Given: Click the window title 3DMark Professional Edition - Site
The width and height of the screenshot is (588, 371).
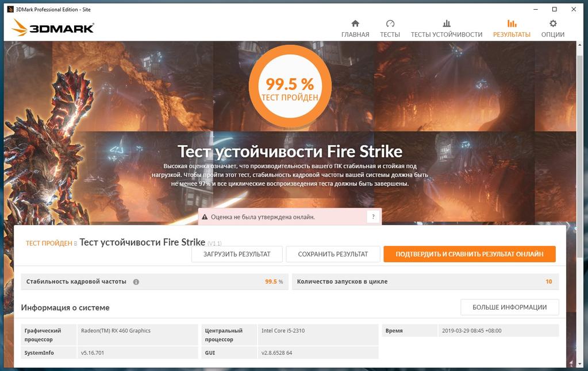Looking at the screenshot, I should point(53,9).
